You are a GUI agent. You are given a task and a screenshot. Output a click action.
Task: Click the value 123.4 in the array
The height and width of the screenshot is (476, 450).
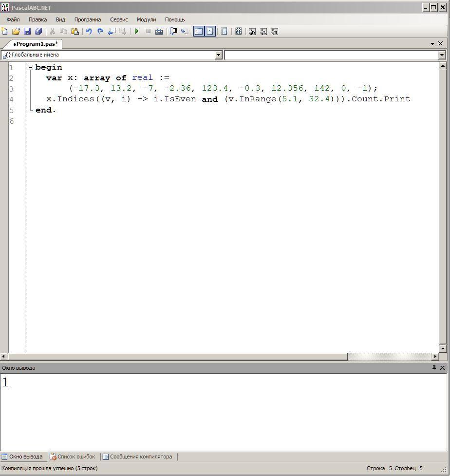click(x=215, y=88)
